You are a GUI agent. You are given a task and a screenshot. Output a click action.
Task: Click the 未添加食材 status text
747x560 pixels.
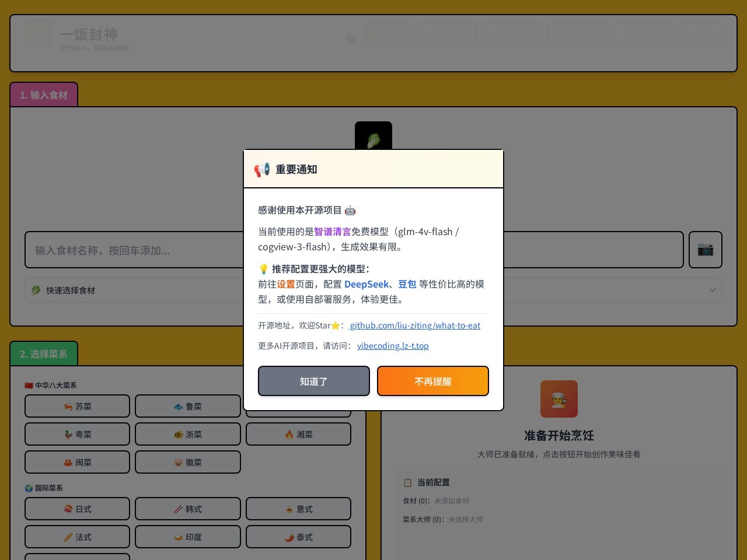coord(452,501)
